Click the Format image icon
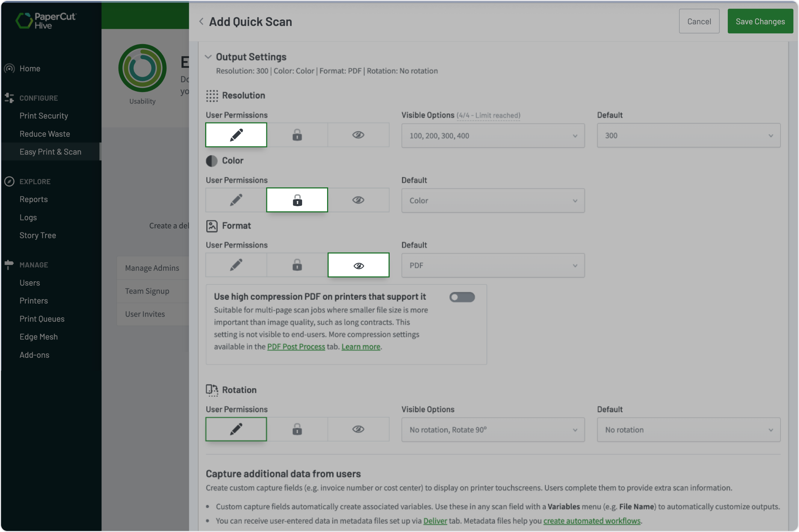This screenshot has height=532, width=799. (x=211, y=226)
